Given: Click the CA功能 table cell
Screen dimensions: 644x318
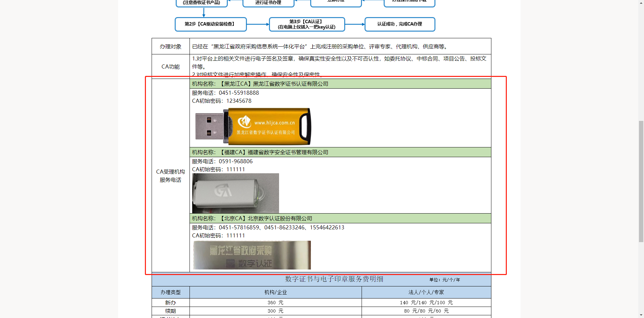Looking at the screenshot, I should [171, 66].
